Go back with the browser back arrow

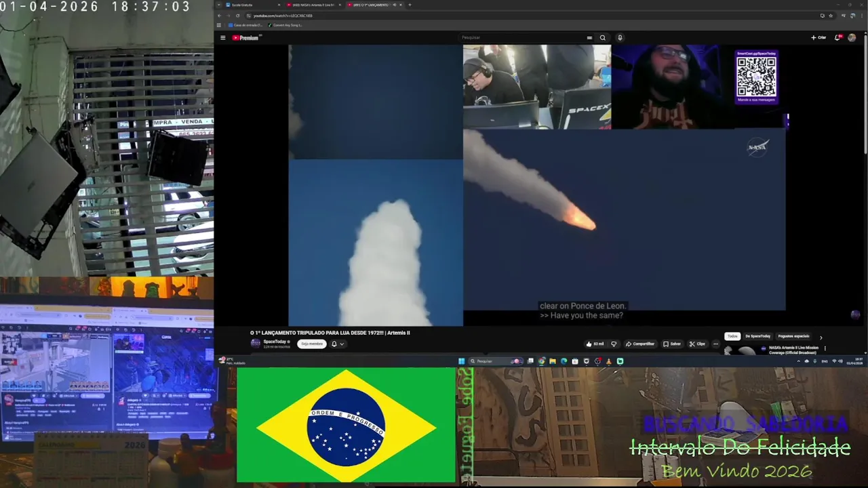219,16
